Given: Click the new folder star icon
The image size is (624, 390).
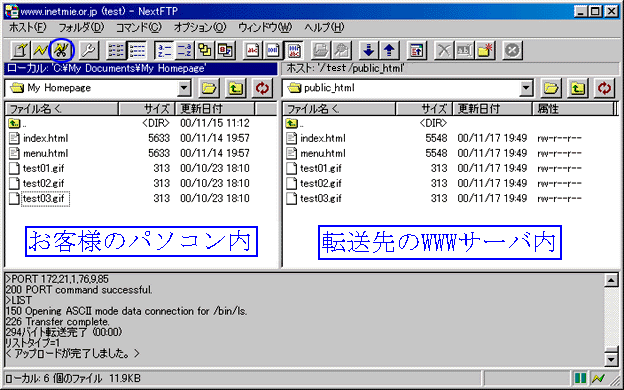Looking at the screenshot, I should pyautogui.click(x=485, y=51).
